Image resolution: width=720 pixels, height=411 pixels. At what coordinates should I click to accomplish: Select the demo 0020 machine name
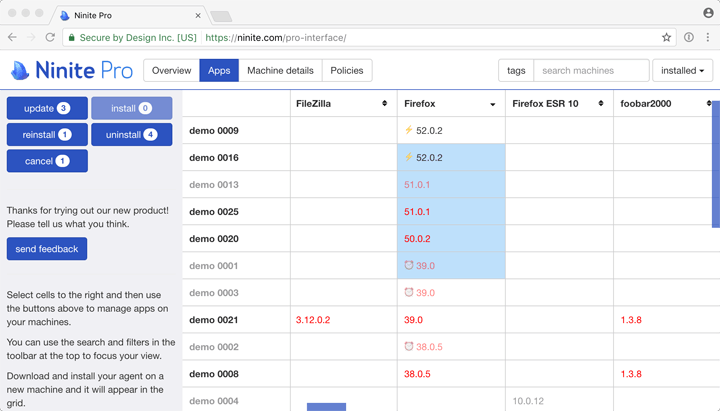(214, 239)
